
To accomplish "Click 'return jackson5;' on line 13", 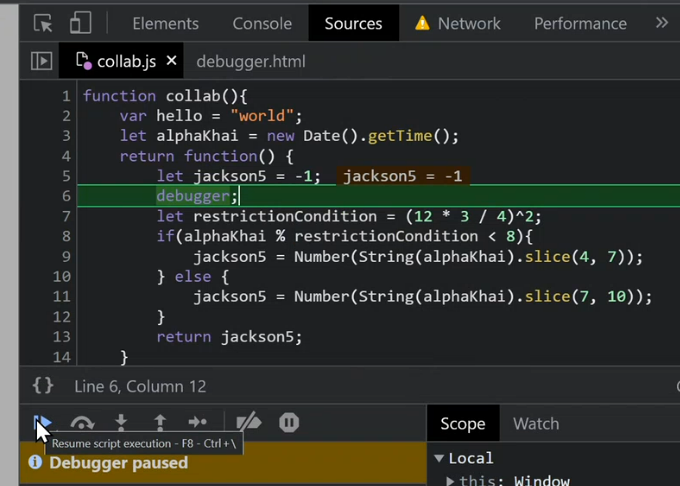I will 229,337.
